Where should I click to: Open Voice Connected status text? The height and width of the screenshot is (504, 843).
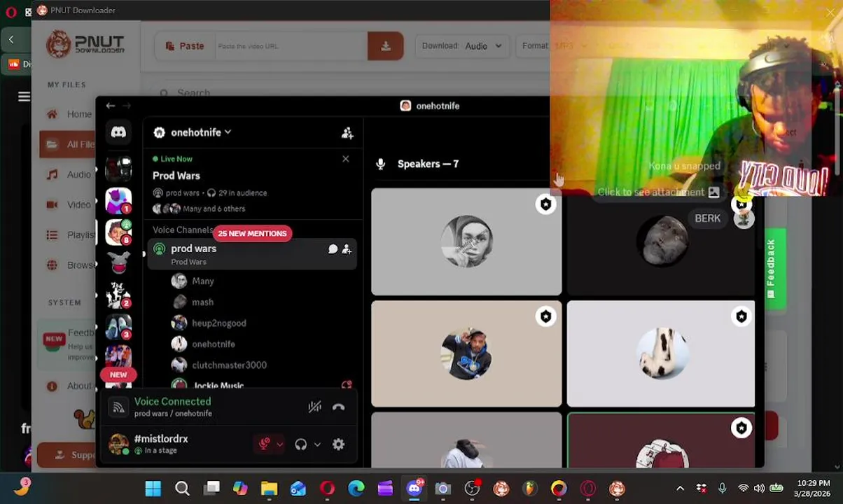[x=172, y=401]
